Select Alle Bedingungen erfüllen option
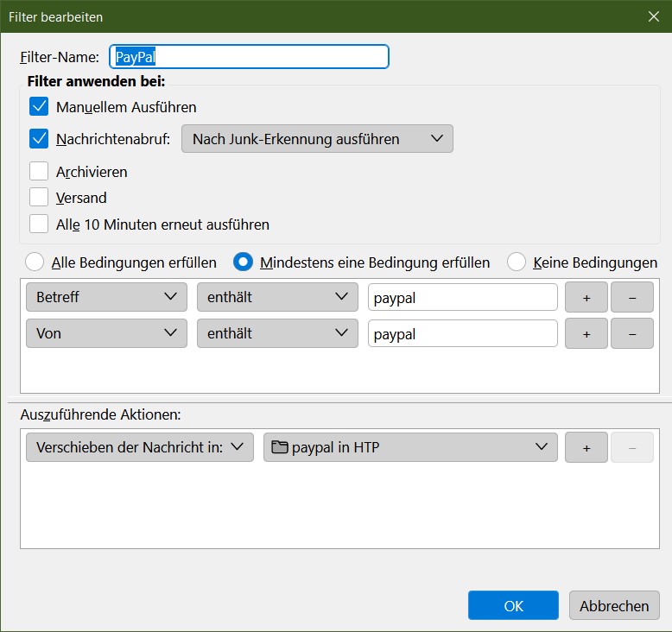672x632 pixels. click(35, 262)
